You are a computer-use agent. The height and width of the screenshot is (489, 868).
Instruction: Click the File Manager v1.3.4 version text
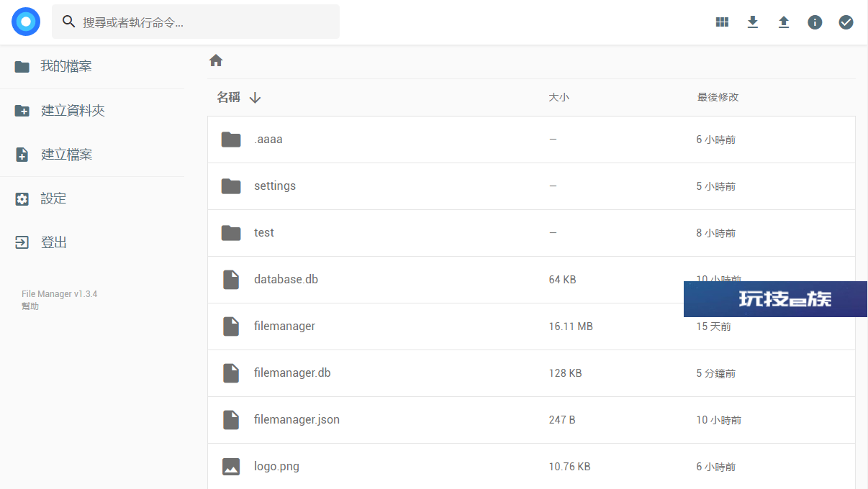click(59, 294)
